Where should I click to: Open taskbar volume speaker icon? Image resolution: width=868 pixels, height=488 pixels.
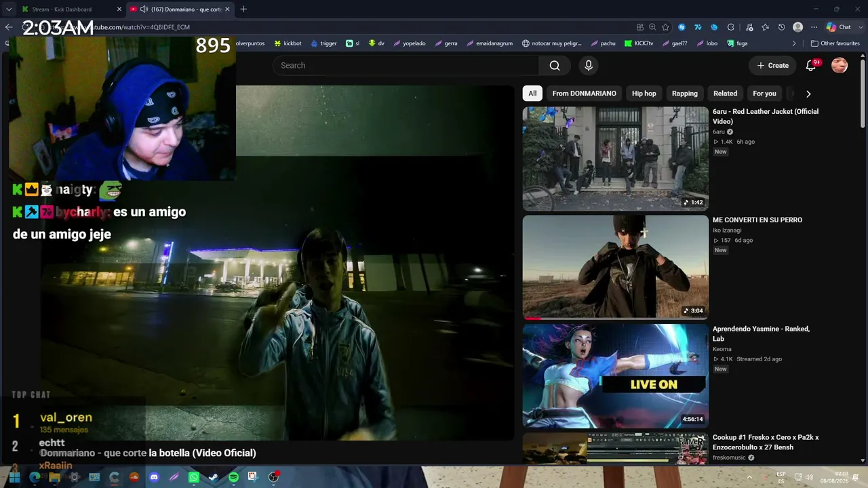click(809, 477)
